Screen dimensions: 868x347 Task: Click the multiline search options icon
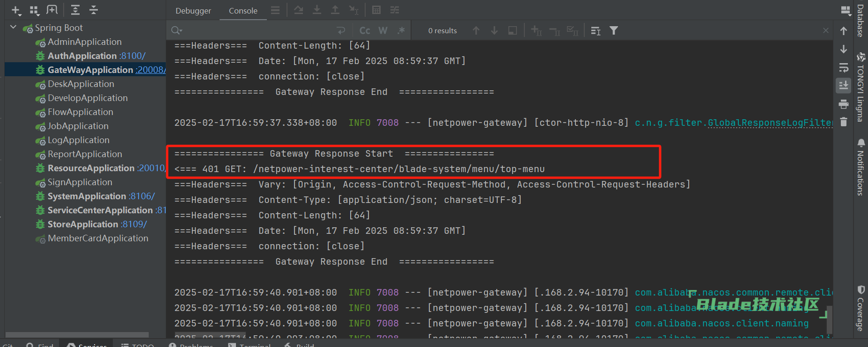pos(596,30)
